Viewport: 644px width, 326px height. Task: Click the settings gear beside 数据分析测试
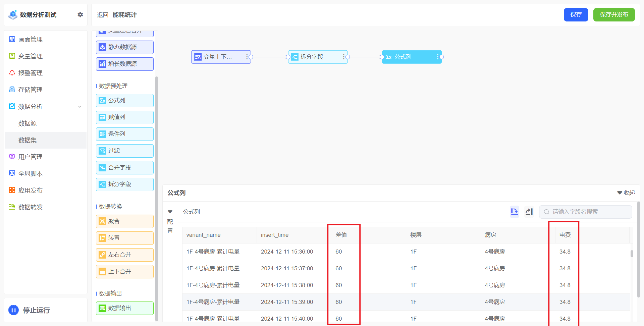[80, 14]
